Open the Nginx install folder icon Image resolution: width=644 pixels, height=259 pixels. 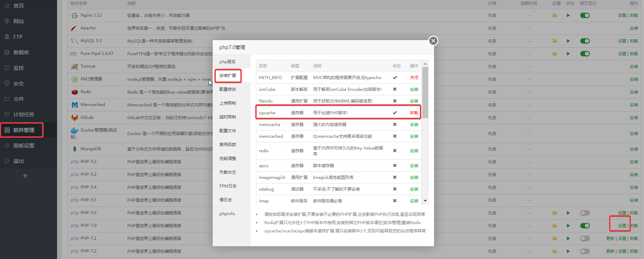click(555, 16)
